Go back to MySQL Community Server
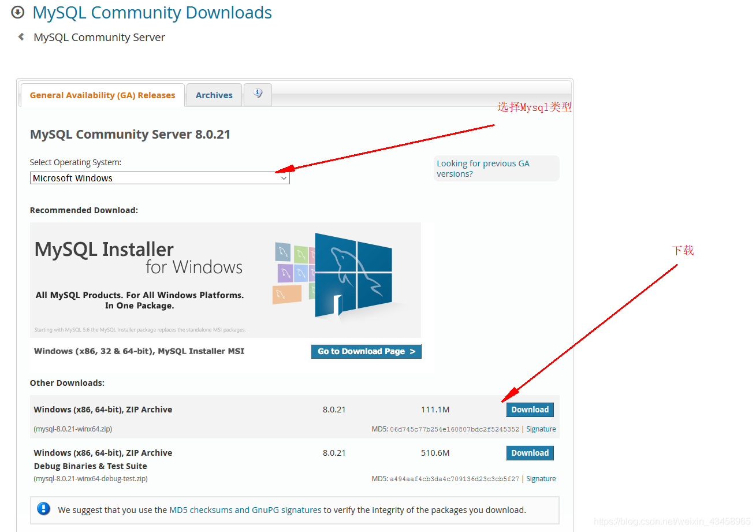 pos(99,37)
